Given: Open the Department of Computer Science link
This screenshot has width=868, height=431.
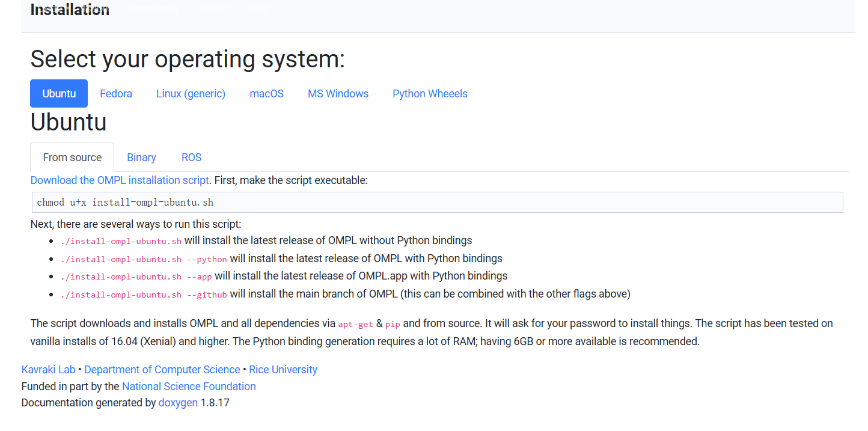Looking at the screenshot, I should (162, 369).
